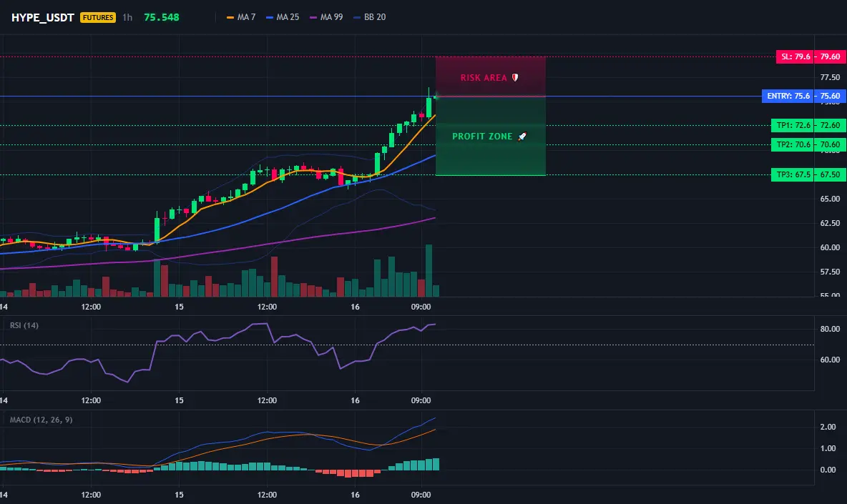Click the 60.00 price axis label
Image resolution: width=847 pixels, height=504 pixels.
click(x=830, y=247)
